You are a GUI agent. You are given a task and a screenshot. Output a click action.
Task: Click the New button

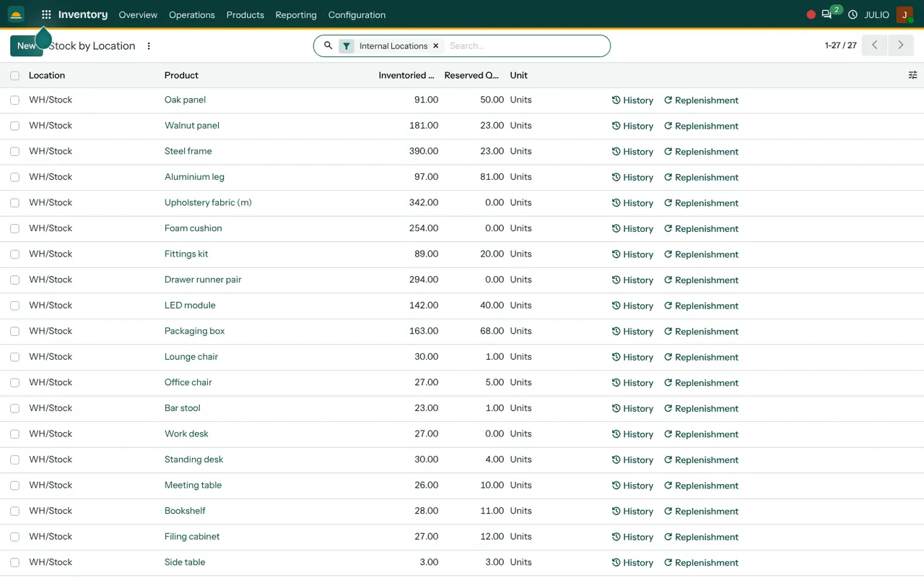26,46
